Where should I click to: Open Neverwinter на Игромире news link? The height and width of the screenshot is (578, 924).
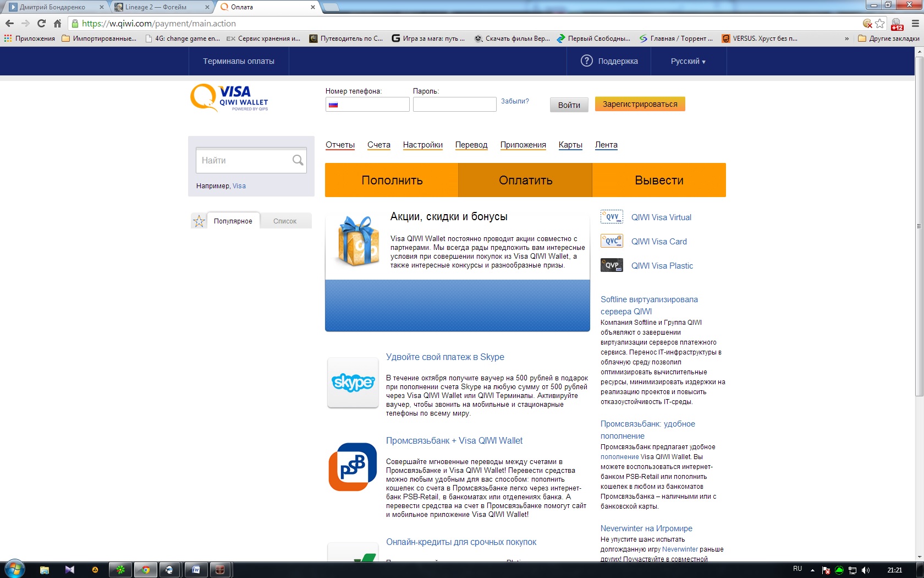646,528
